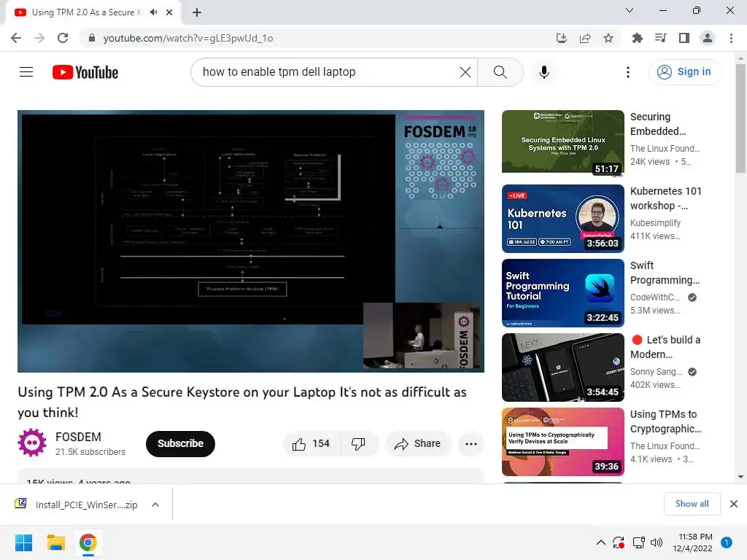
Task: Clear the search box with X icon
Action: [x=465, y=72]
